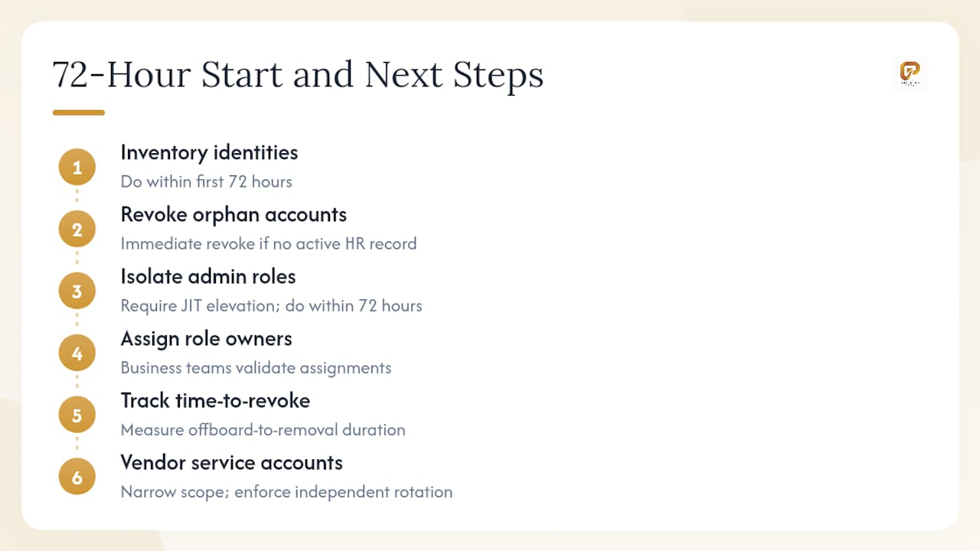Click the 'Assign role owners' heading
Screen dimensions: 980x551
(206, 338)
